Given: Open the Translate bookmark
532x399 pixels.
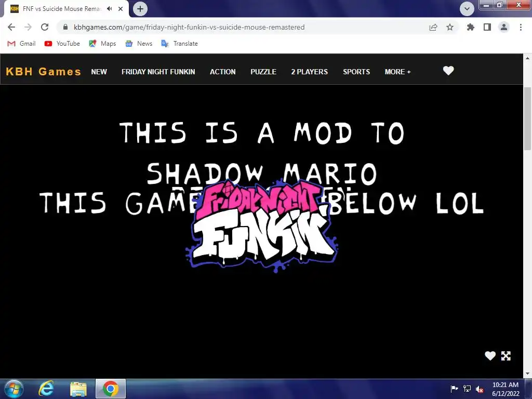Looking at the screenshot, I should tap(179, 44).
